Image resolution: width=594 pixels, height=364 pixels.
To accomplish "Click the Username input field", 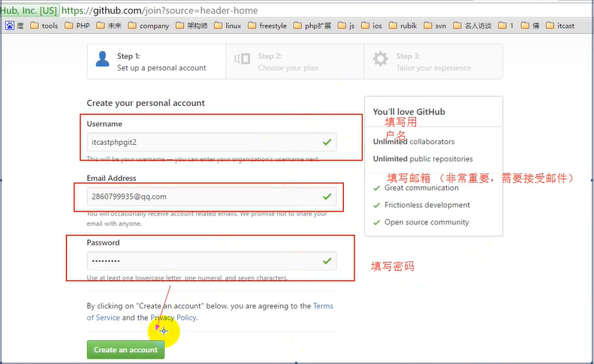I will click(x=212, y=142).
